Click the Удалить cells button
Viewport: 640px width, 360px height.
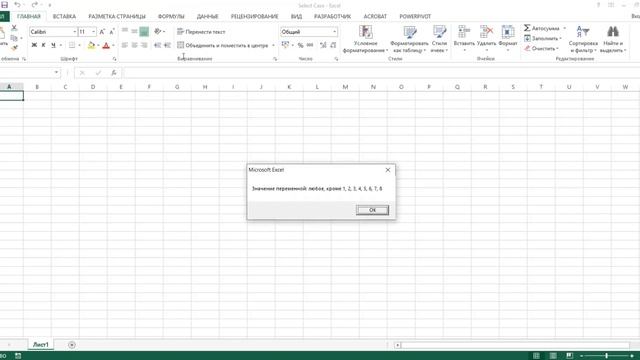point(486,39)
